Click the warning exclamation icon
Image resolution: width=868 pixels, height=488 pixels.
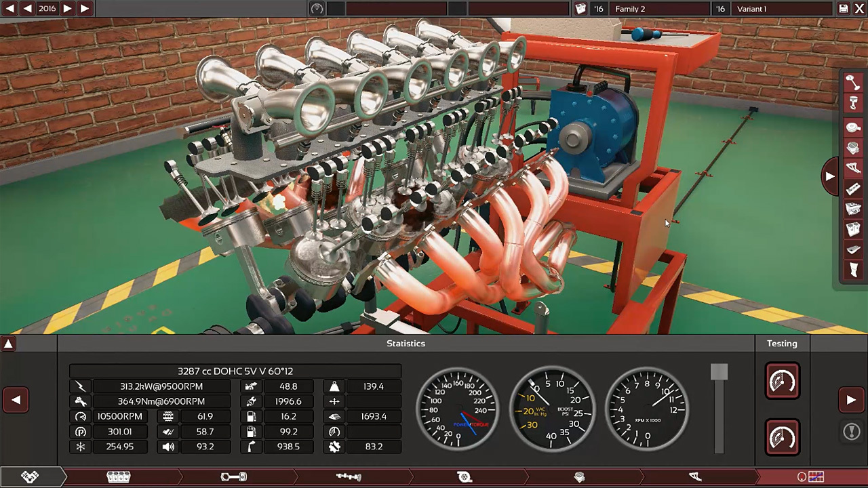pos(851,432)
